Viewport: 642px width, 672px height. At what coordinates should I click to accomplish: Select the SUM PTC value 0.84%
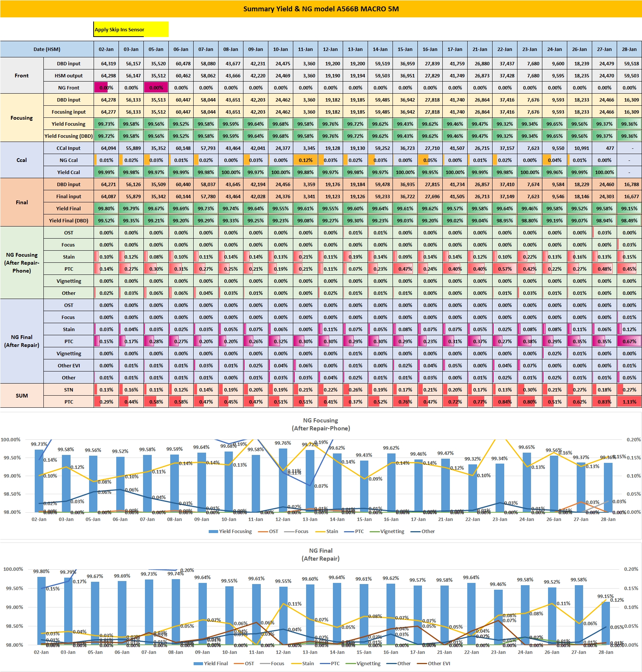505,402
